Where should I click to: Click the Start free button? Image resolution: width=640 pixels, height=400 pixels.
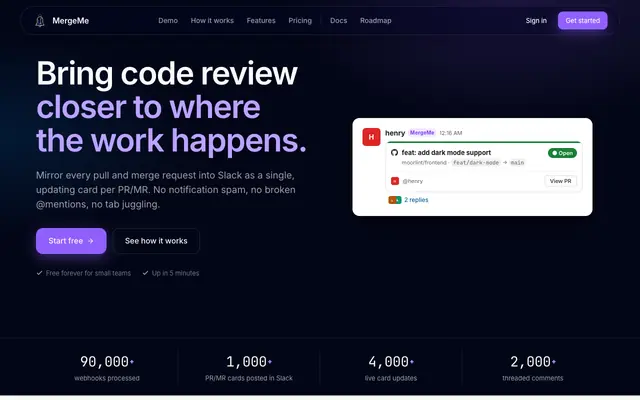pyautogui.click(x=71, y=241)
